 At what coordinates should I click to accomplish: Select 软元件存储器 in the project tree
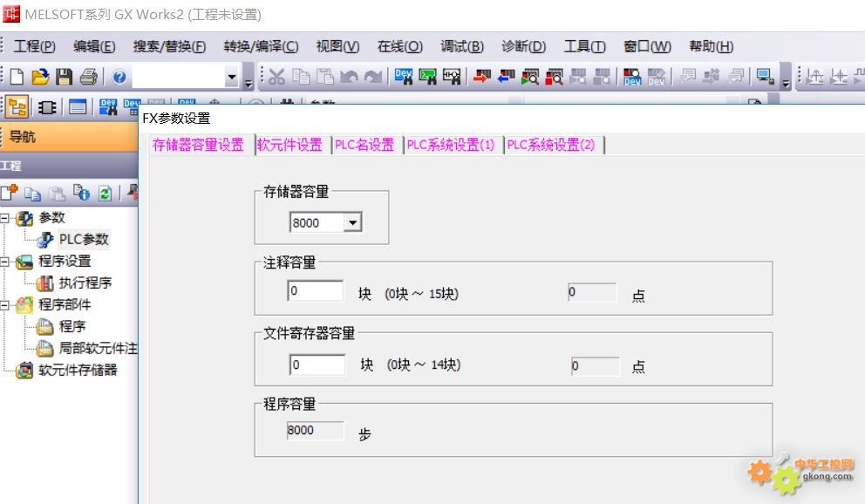coord(78,370)
